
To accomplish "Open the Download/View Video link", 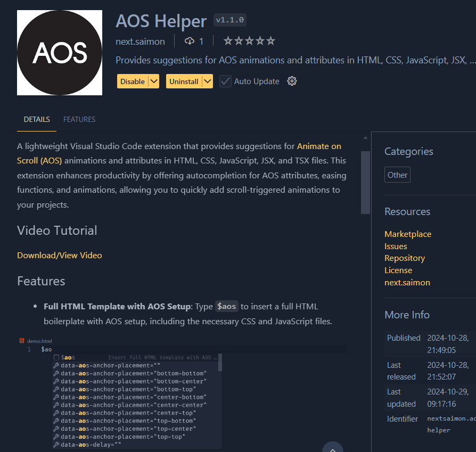I will click(x=60, y=255).
